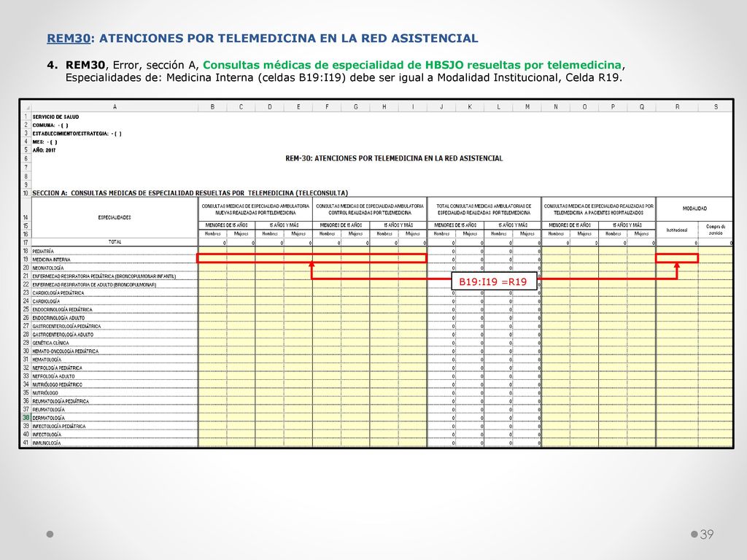The height and width of the screenshot is (560, 747).
Task: Click the NEFROLOGÍA ADULTO row label
Action: [53, 376]
